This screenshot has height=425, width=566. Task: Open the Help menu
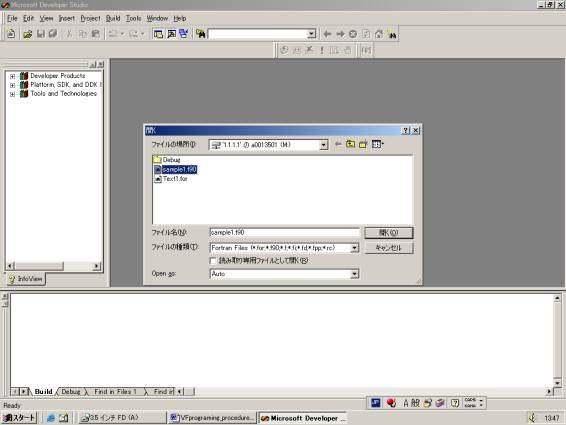coord(180,18)
